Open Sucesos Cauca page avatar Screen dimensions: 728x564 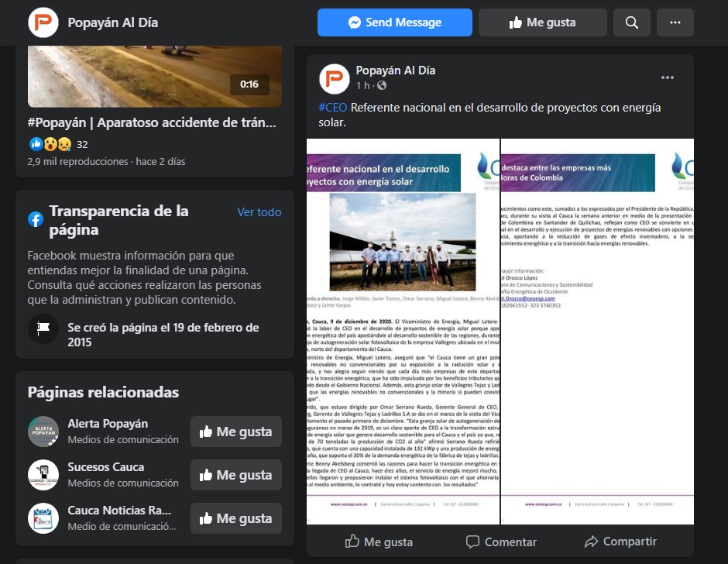pos(43,475)
